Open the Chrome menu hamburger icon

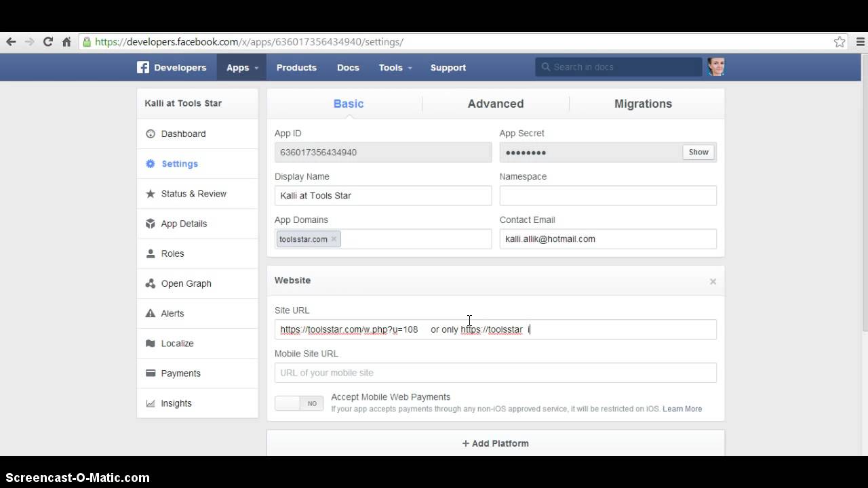pyautogui.click(x=860, y=41)
